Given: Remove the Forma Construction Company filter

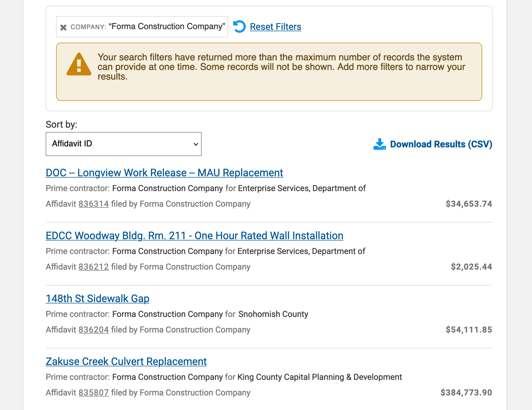Looking at the screenshot, I should [x=63, y=27].
